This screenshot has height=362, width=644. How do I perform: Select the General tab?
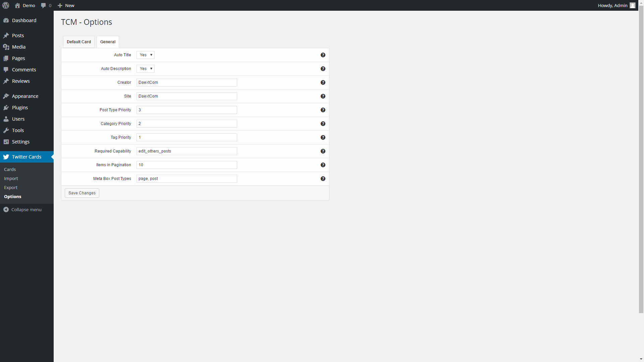pos(108,42)
